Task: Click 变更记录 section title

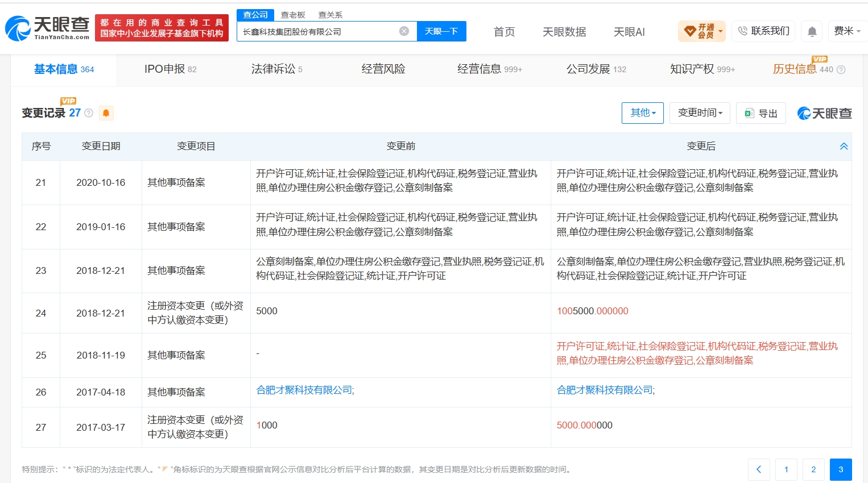Action: [x=43, y=113]
